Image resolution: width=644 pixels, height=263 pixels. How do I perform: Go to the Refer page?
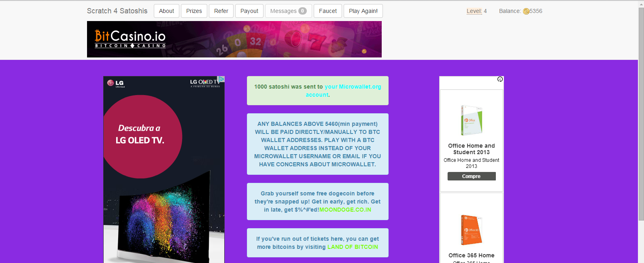click(x=221, y=11)
